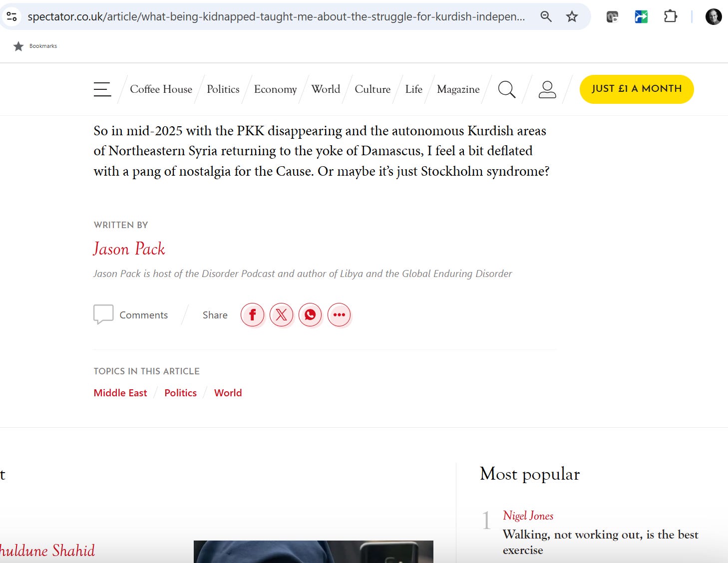Click the 'Topics in this article' heading
728x563 pixels.
146,371
